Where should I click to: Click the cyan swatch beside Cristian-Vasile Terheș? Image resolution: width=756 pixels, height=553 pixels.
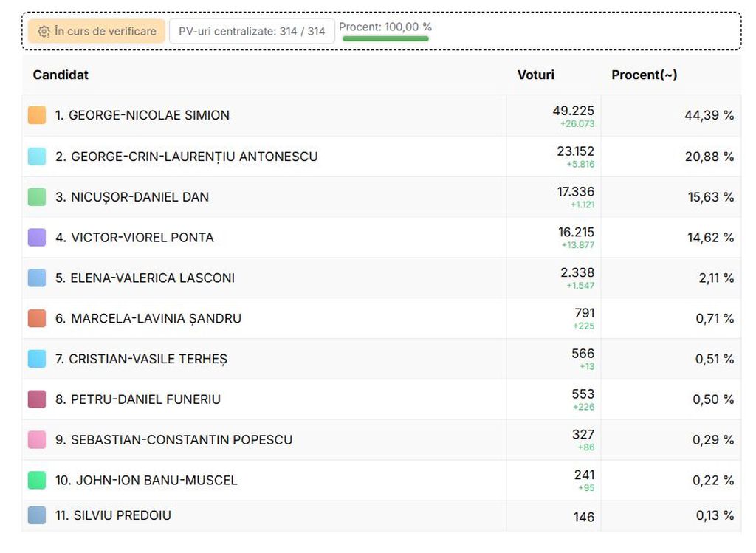tap(37, 359)
